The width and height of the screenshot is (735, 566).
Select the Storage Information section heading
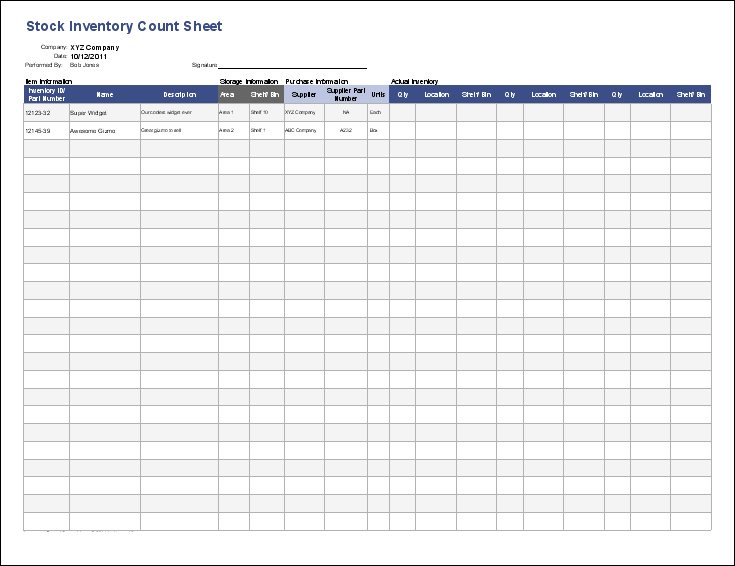[249, 82]
